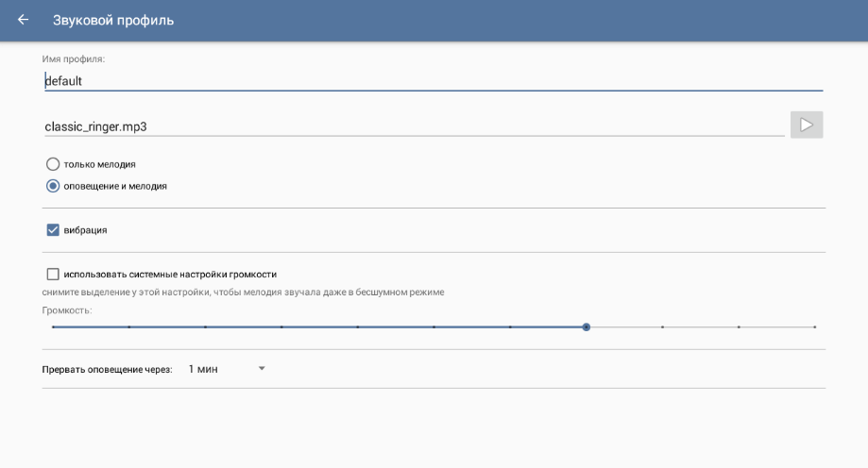Play the classic_ringer.mp3 preview

pyautogui.click(x=806, y=125)
